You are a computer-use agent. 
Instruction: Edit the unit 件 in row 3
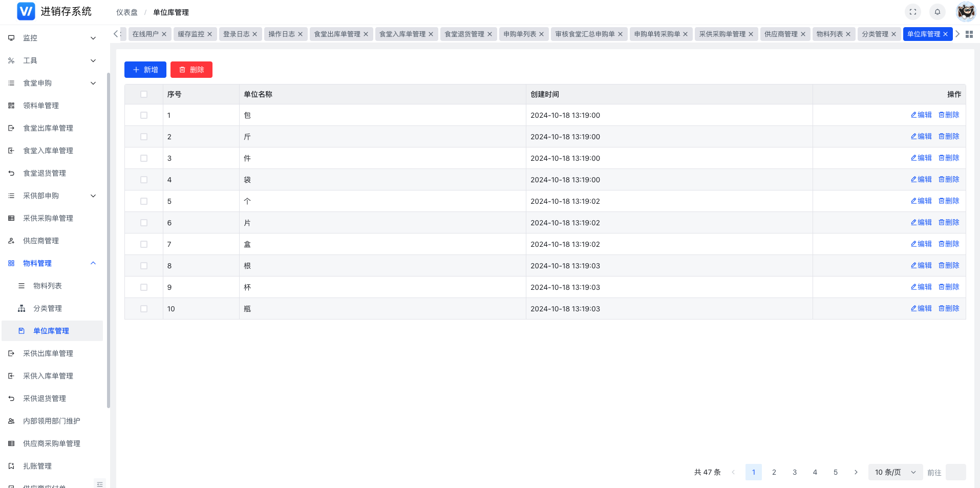pyautogui.click(x=921, y=158)
